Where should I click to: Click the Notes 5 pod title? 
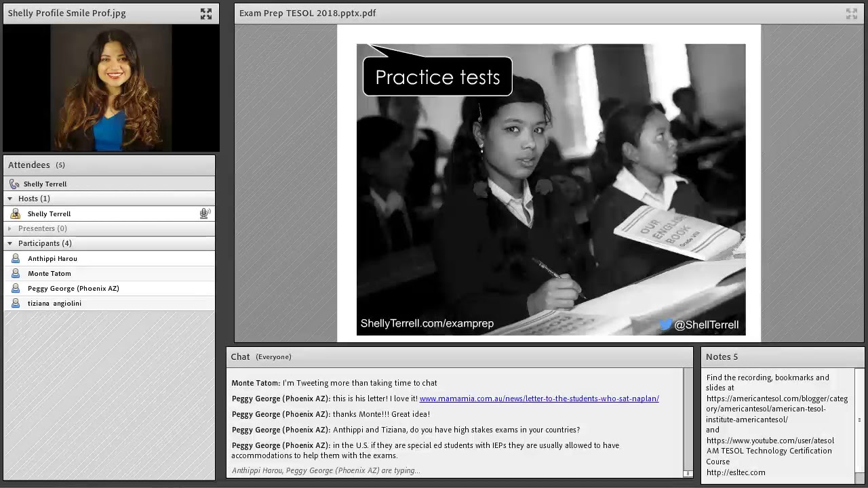tap(722, 357)
